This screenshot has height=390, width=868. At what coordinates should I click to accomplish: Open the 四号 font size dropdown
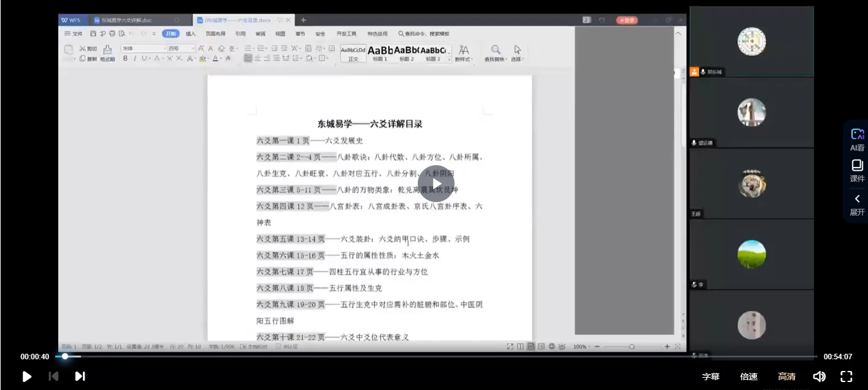pos(181,48)
